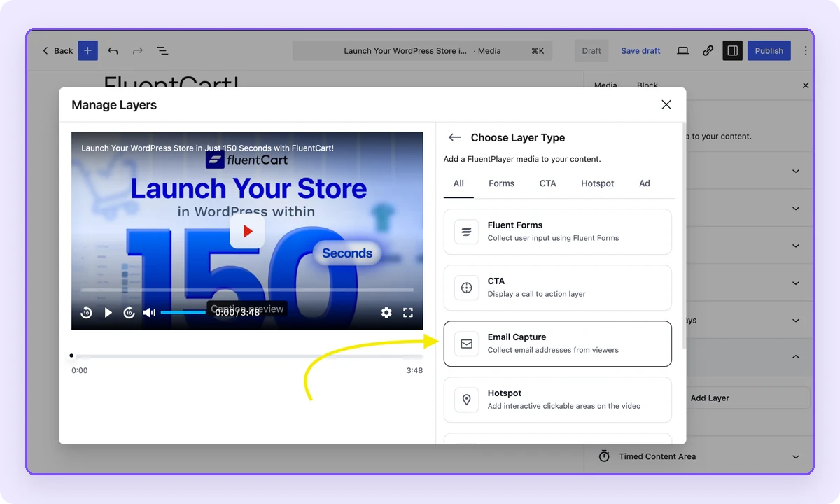Screen dimensions: 840x504
Task: Click the Email Capture envelope icon
Action: tap(466, 344)
